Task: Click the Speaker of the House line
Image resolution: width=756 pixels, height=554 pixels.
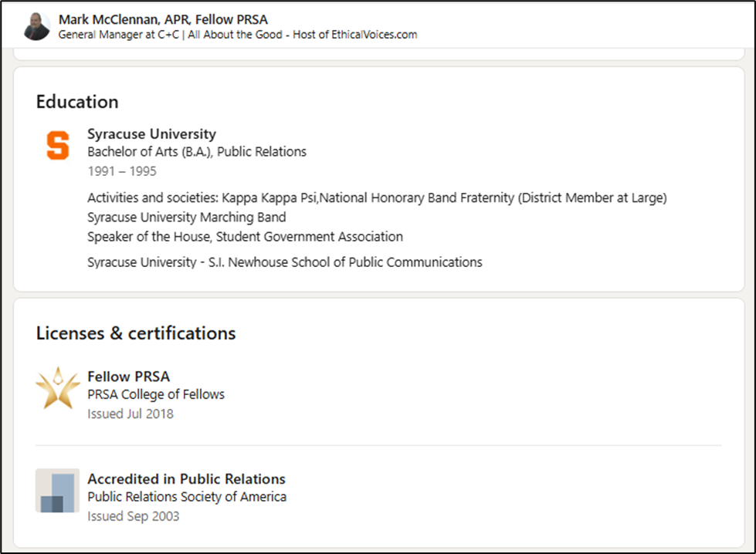Action: click(245, 237)
